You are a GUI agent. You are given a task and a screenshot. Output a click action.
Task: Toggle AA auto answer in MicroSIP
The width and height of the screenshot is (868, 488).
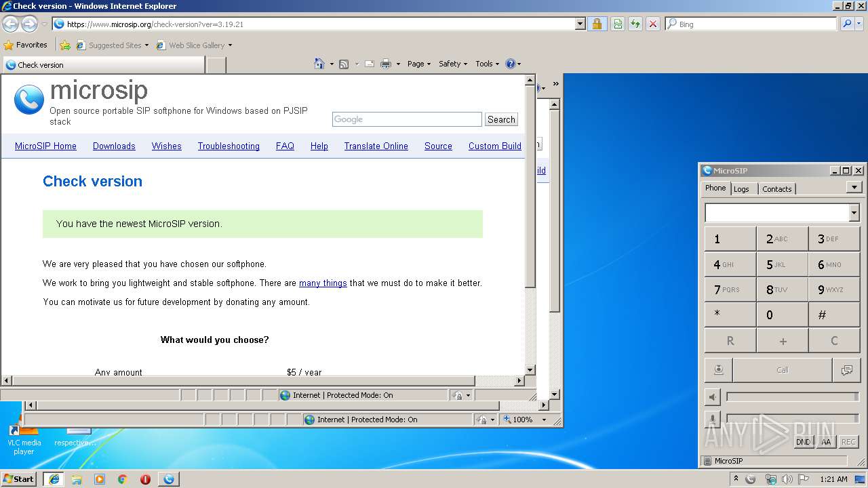[x=826, y=442]
